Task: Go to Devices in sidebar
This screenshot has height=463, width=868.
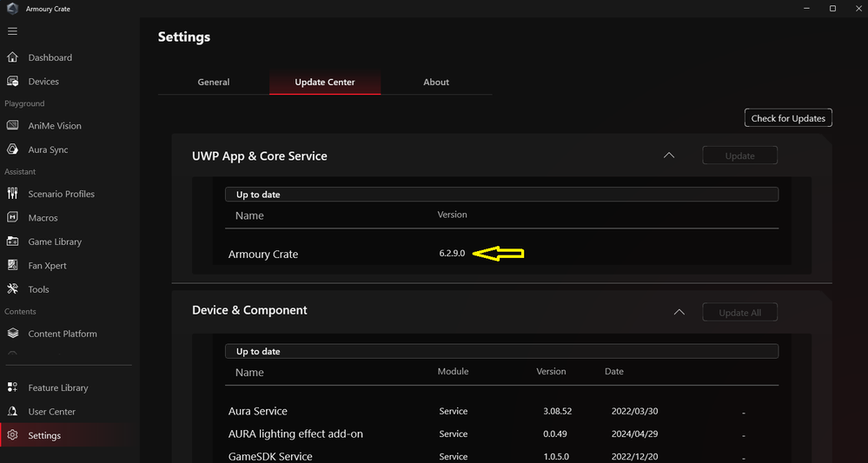Action: [x=43, y=82]
